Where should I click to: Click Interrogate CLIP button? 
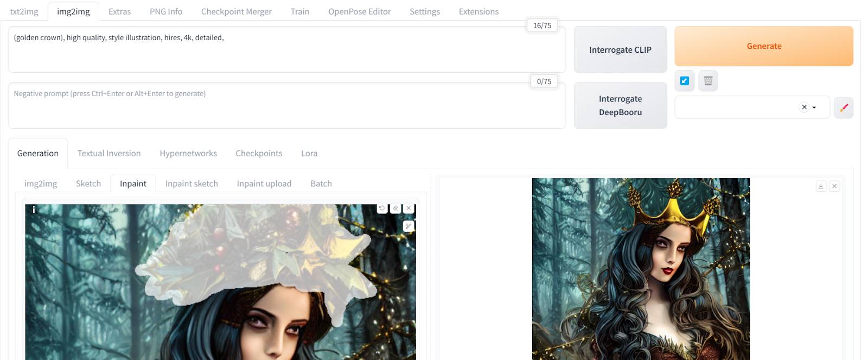[620, 49]
